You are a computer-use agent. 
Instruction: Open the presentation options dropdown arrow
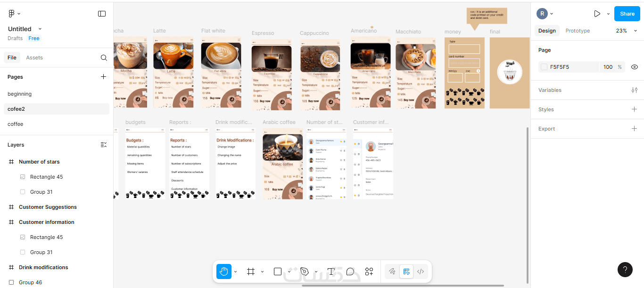point(608,14)
